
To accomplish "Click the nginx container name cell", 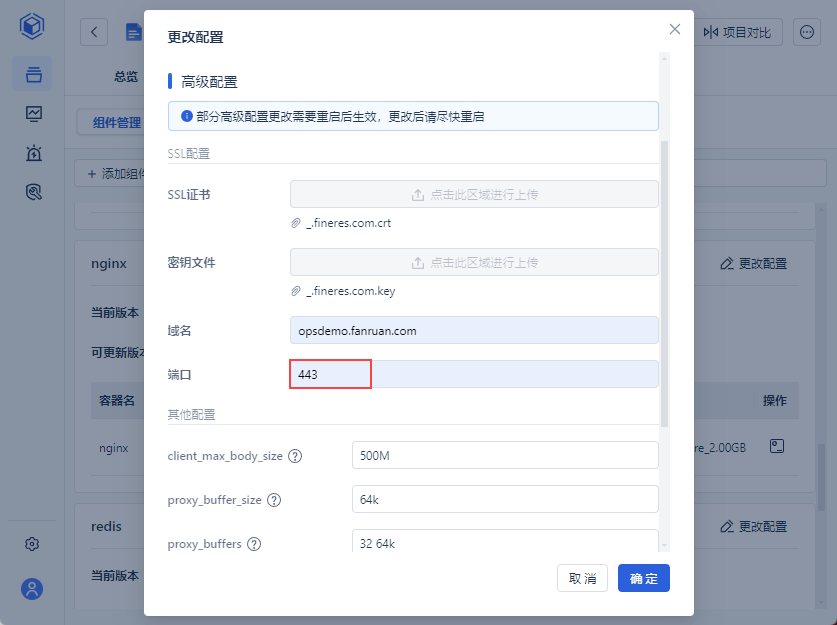I will (114, 448).
